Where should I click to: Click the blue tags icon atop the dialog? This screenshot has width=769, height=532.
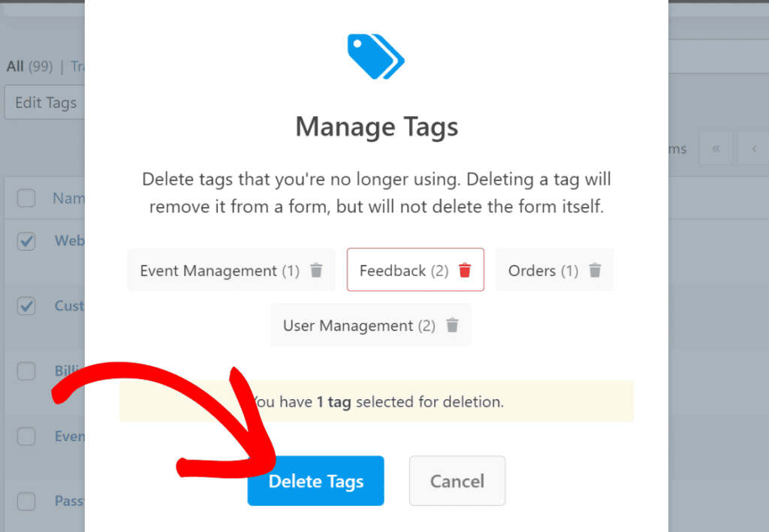(x=376, y=56)
